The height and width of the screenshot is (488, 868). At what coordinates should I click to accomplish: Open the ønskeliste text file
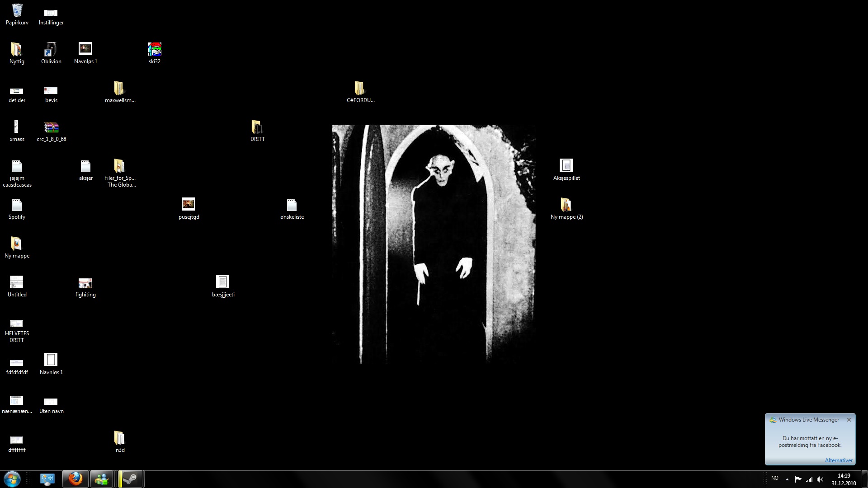pyautogui.click(x=292, y=209)
